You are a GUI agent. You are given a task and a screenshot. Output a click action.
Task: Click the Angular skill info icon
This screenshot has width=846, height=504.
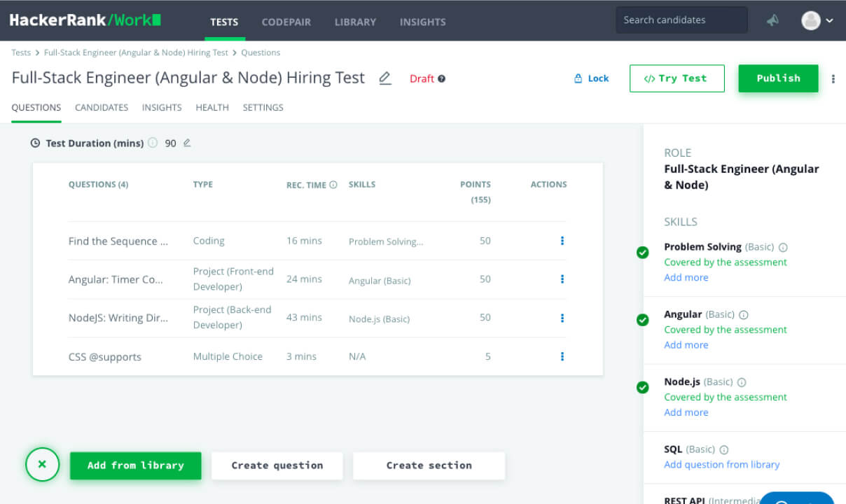pyautogui.click(x=744, y=315)
